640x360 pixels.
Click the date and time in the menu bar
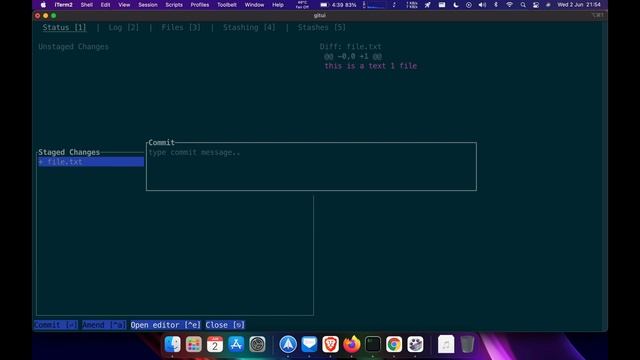coord(579,5)
